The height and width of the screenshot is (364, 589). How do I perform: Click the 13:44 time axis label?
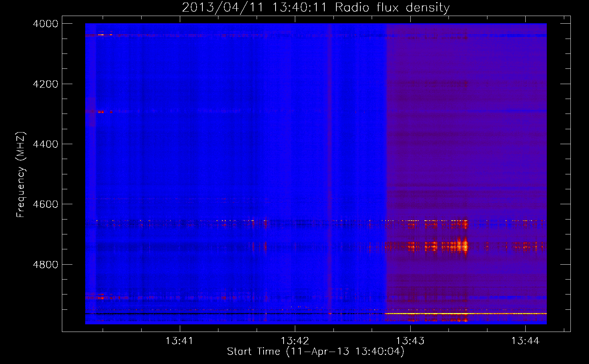[x=525, y=341]
